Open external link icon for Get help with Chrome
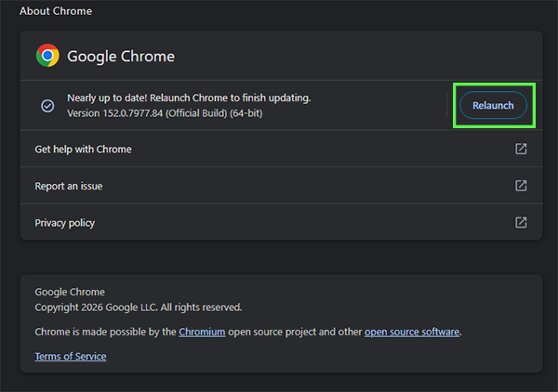This screenshot has height=392, width=558. (x=521, y=149)
